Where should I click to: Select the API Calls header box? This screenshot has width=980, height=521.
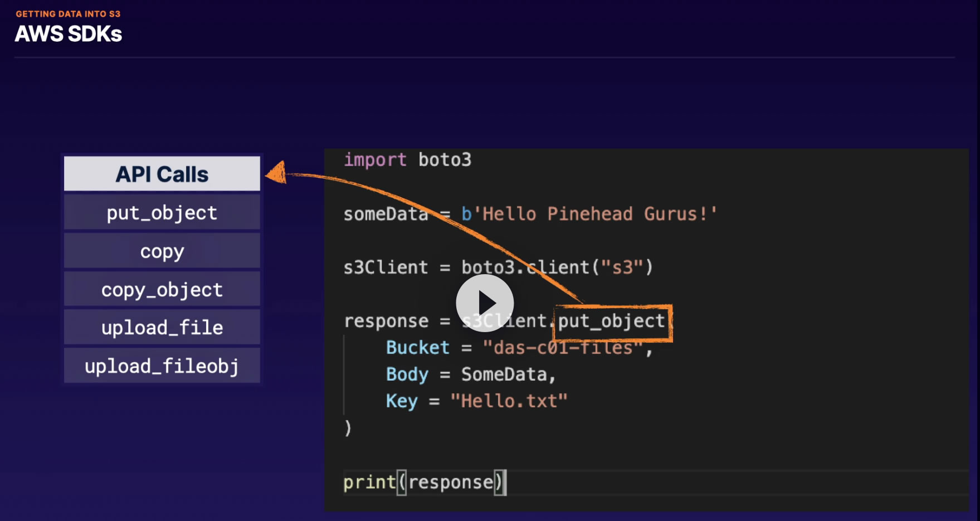point(162,174)
